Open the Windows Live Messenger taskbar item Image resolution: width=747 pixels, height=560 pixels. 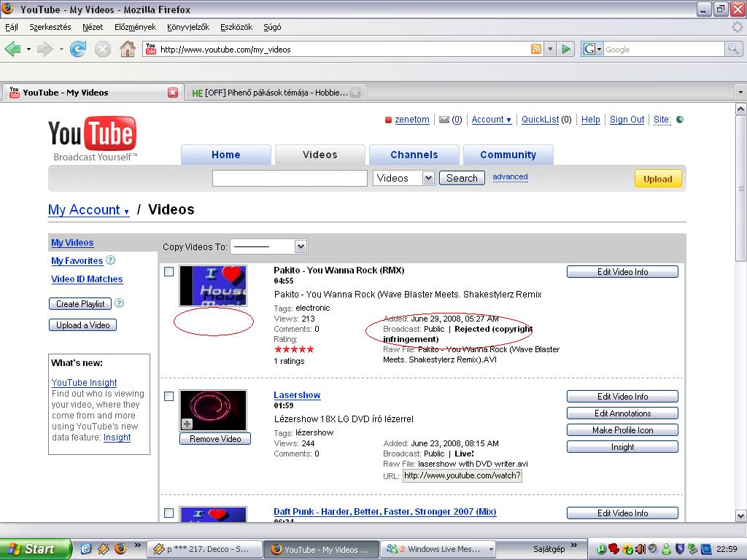[x=438, y=549]
